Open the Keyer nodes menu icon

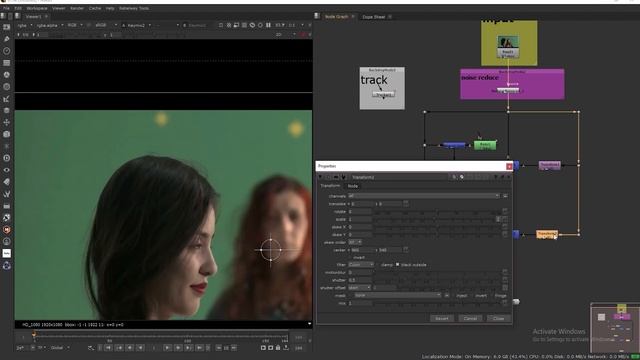[7, 99]
